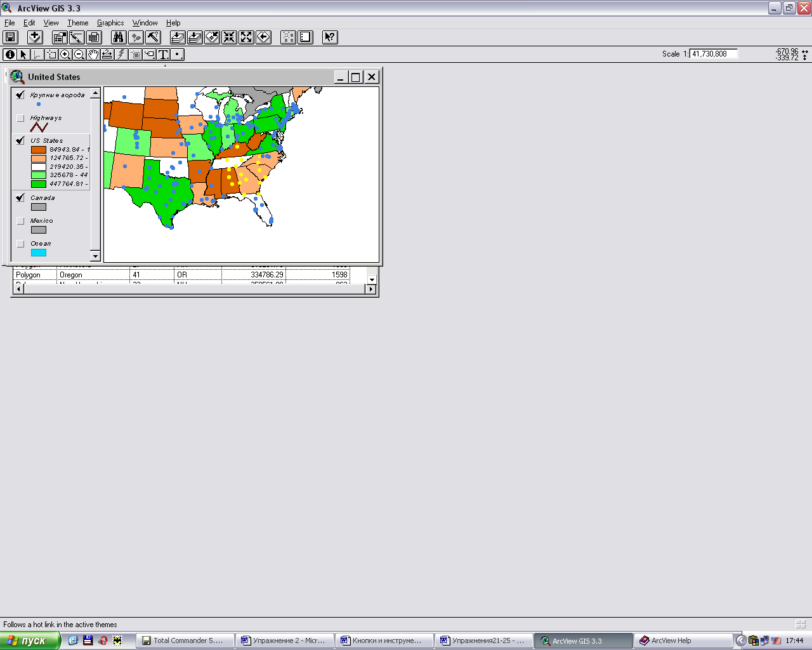Click table horizontal scroll right arrow
The height and width of the screenshot is (650, 812).
click(x=371, y=289)
